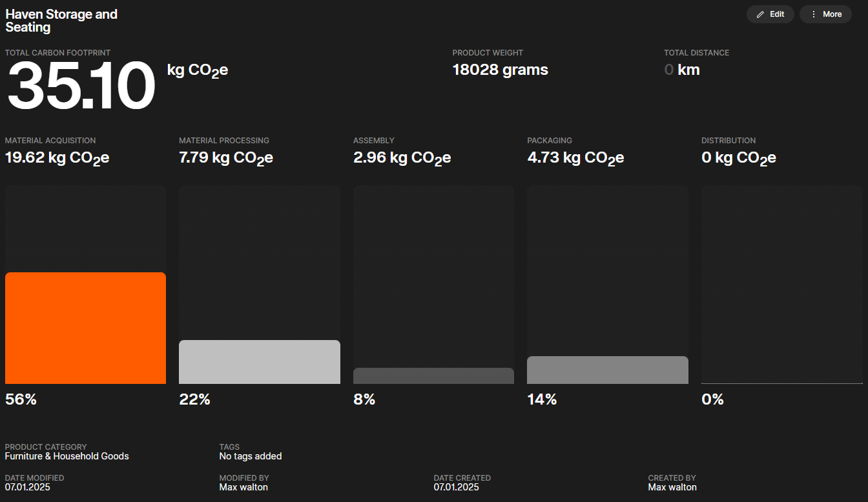Click the 0% distribution percentage label
The height and width of the screenshot is (502, 868).
point(712,399)
